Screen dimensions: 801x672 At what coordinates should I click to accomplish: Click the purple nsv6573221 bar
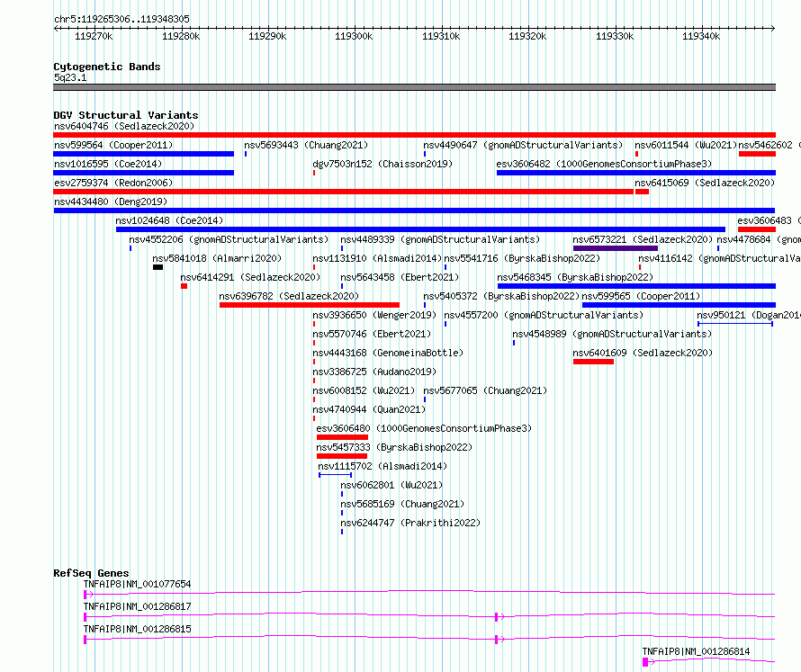pyautogui.click(x=616, y=248)
